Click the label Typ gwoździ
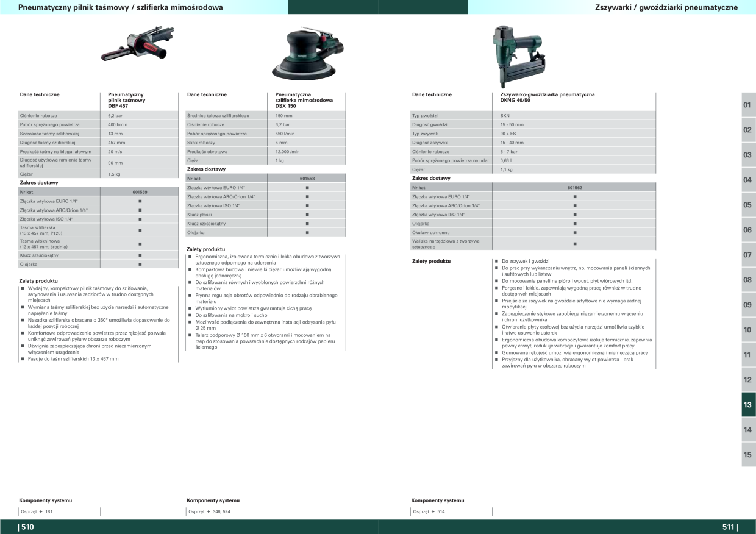 pos(425,115)
